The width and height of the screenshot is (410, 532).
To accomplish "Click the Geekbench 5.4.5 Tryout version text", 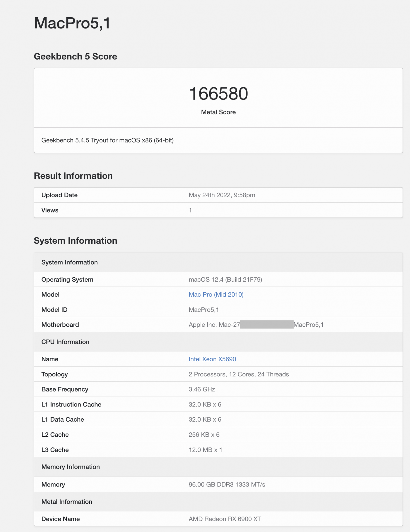I will pyautogui.click(x=107, y=140).
